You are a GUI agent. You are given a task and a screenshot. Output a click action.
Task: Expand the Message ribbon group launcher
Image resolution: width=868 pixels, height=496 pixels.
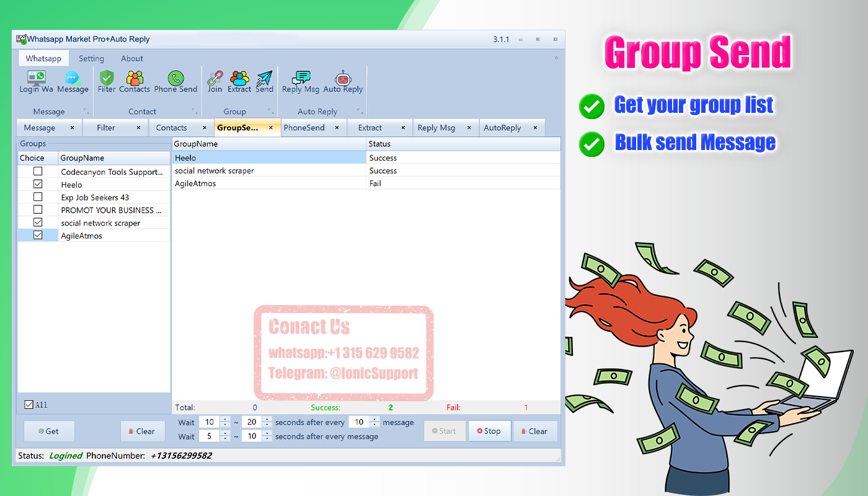[86, 112]
